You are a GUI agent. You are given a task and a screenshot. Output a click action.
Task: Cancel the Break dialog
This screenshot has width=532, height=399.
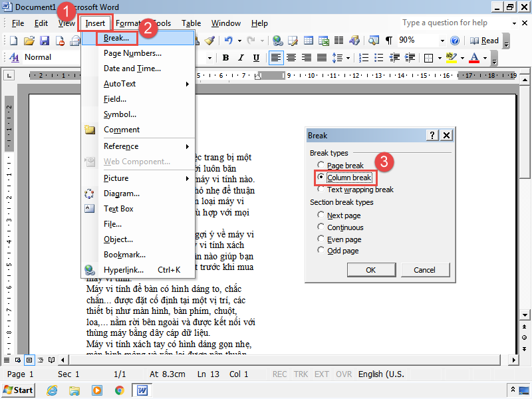[x=425, y=270]
